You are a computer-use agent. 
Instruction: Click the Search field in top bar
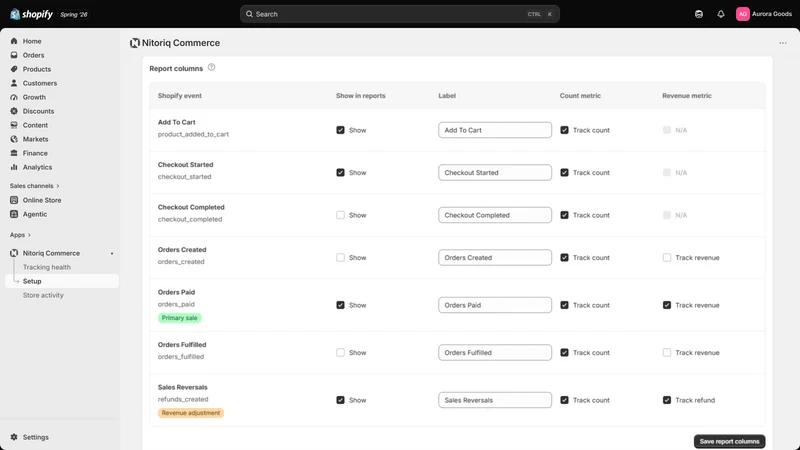pos(399,14)
